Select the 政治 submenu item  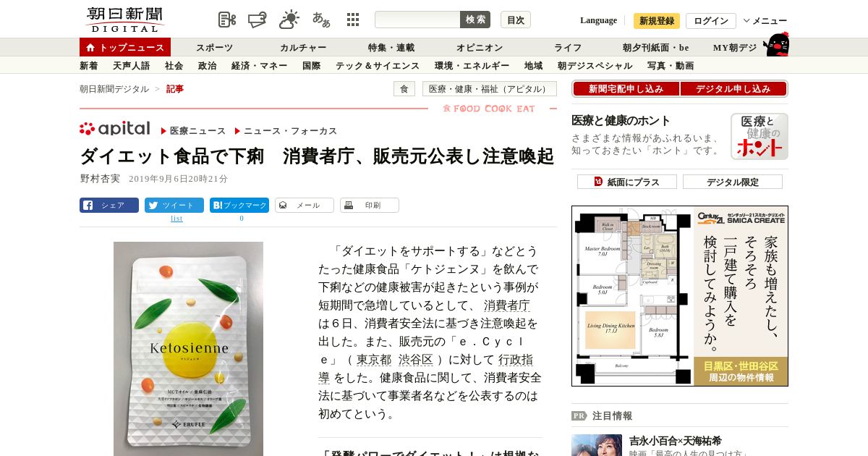(x=208, y=66)
